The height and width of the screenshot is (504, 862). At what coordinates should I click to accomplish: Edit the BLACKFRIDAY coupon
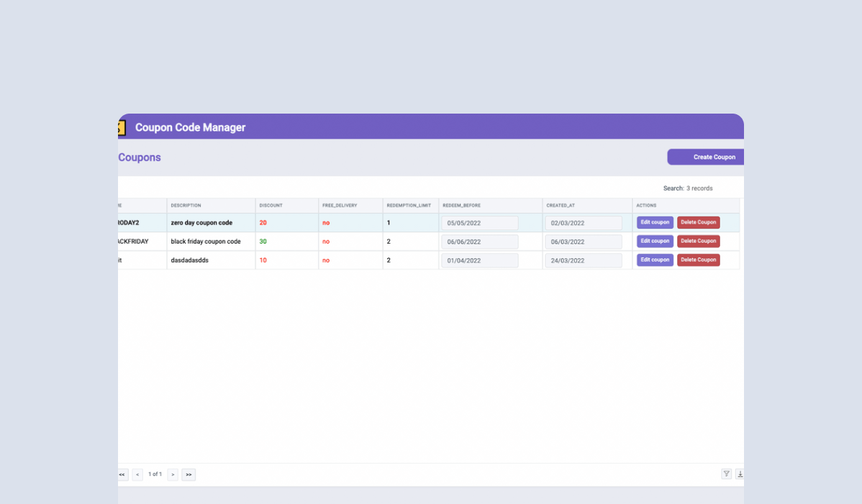tap(655, 241)
